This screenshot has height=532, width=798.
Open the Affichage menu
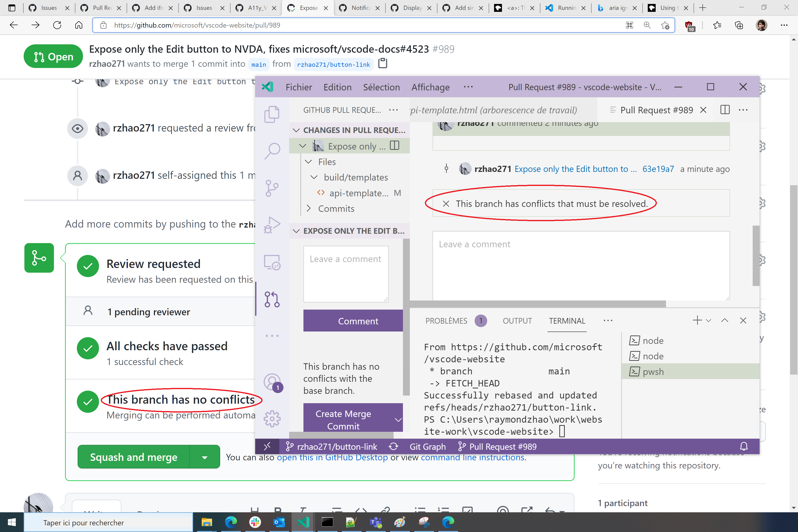430,87
